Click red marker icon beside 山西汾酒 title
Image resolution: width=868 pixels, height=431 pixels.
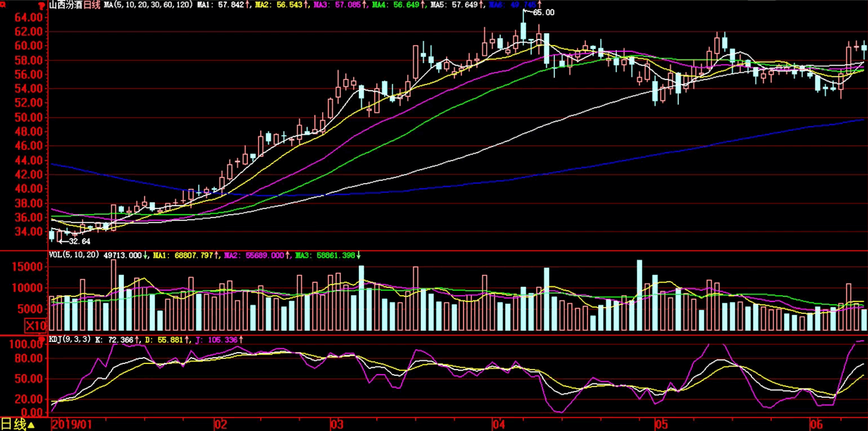(42, 6)
